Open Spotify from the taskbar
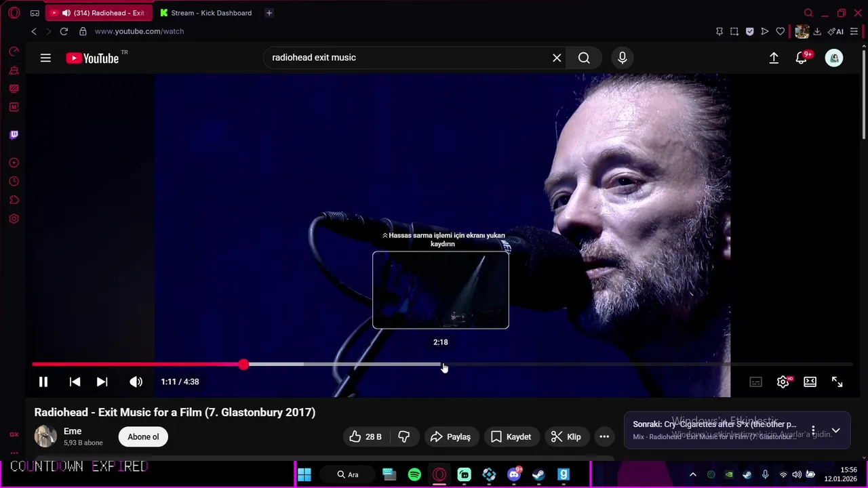 coord(414,474)
